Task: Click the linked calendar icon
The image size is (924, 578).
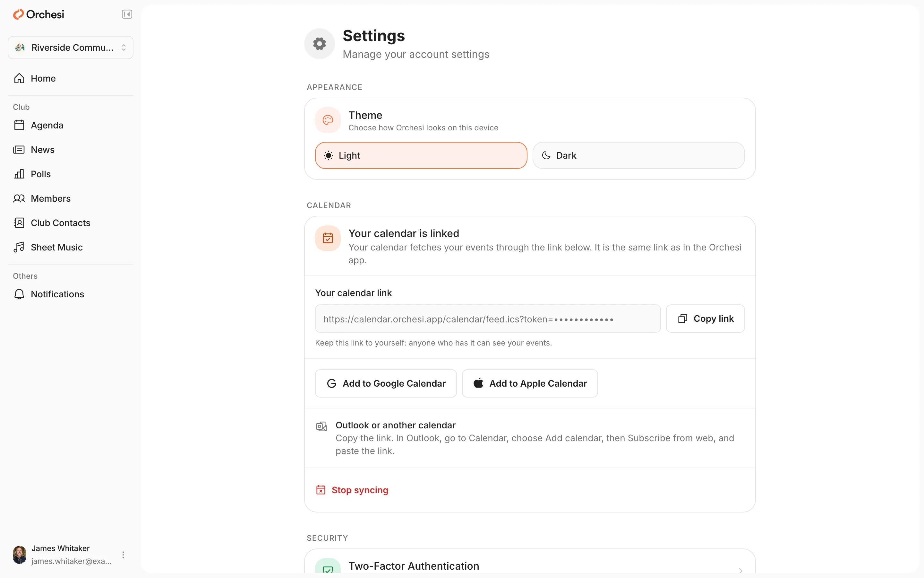Action: pyautogui.click(x=328, y=238)
